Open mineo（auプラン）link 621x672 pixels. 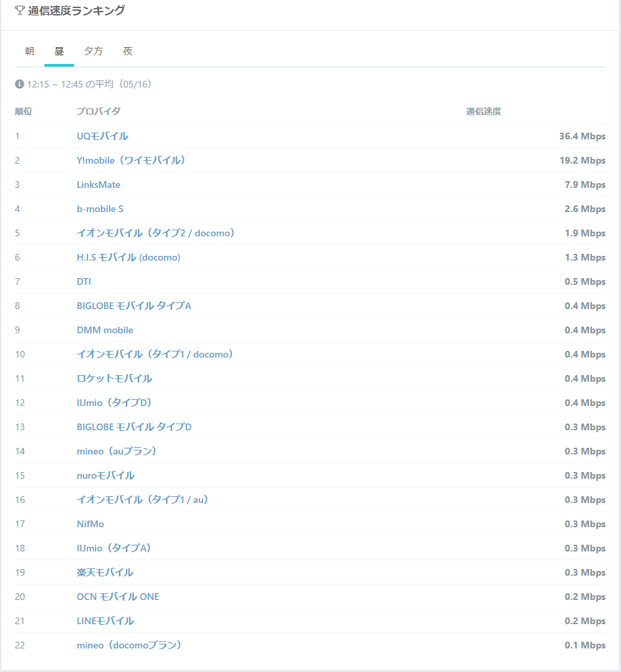[116, 451]
